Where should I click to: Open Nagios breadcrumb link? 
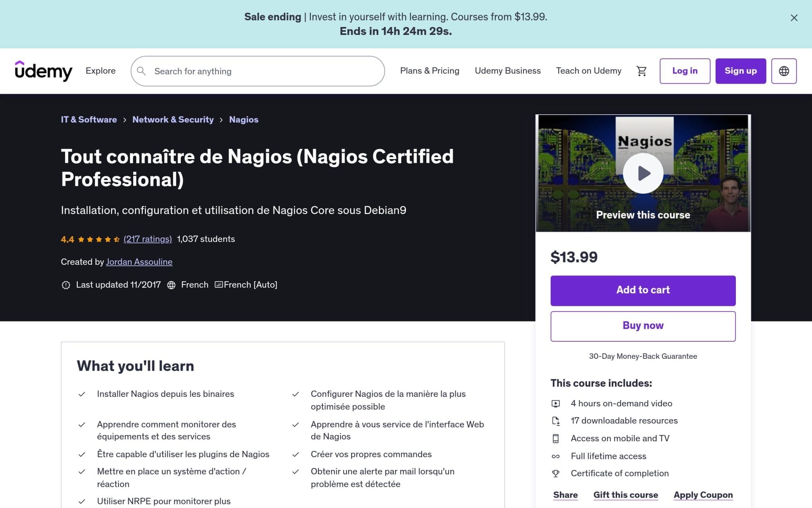point(243,119)
